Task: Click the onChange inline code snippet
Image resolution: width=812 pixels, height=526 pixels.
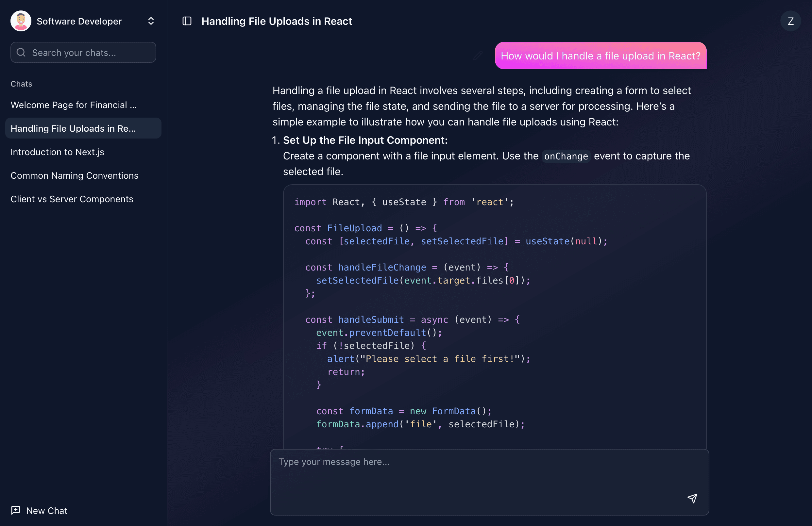Action: [x=565, y=156]
